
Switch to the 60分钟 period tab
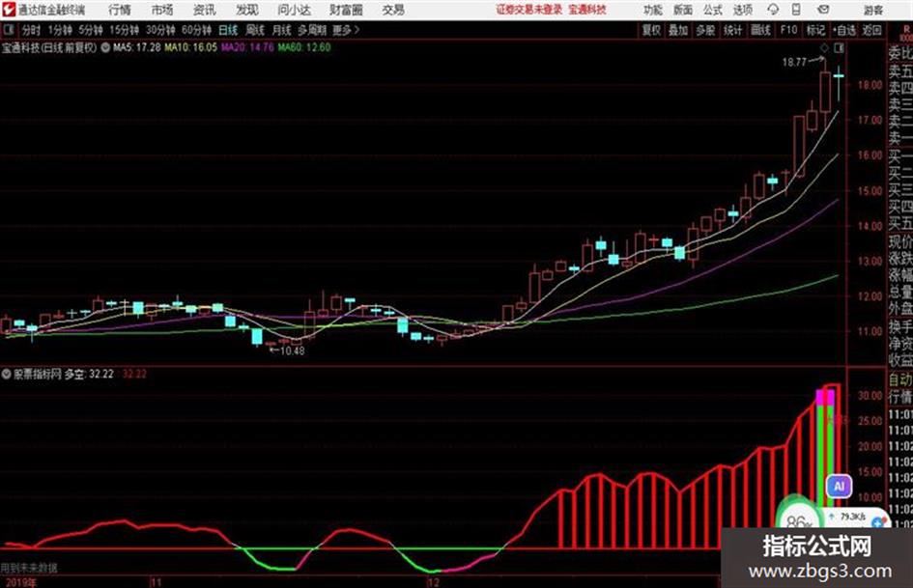pyautogui.click(x=197, y=30)
